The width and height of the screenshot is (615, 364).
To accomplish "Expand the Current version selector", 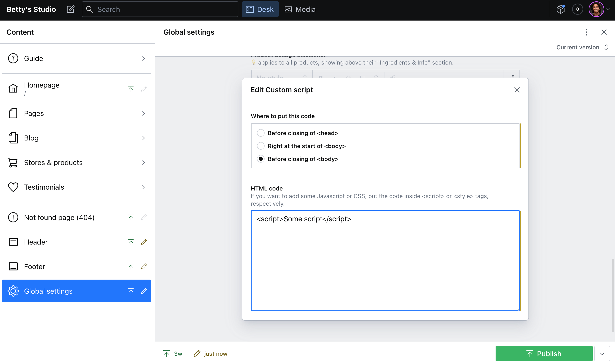I will coord(582,47).
